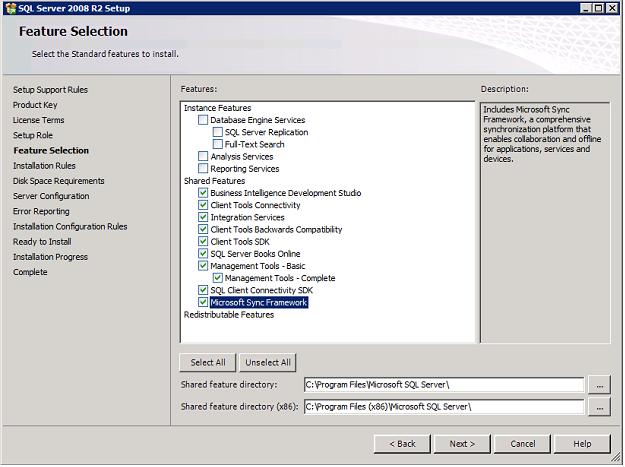The width and height of the screenshot is (625, 467).
Task: Browse for Shared feature directory (x86)
Action: click(x=599, y=407)
